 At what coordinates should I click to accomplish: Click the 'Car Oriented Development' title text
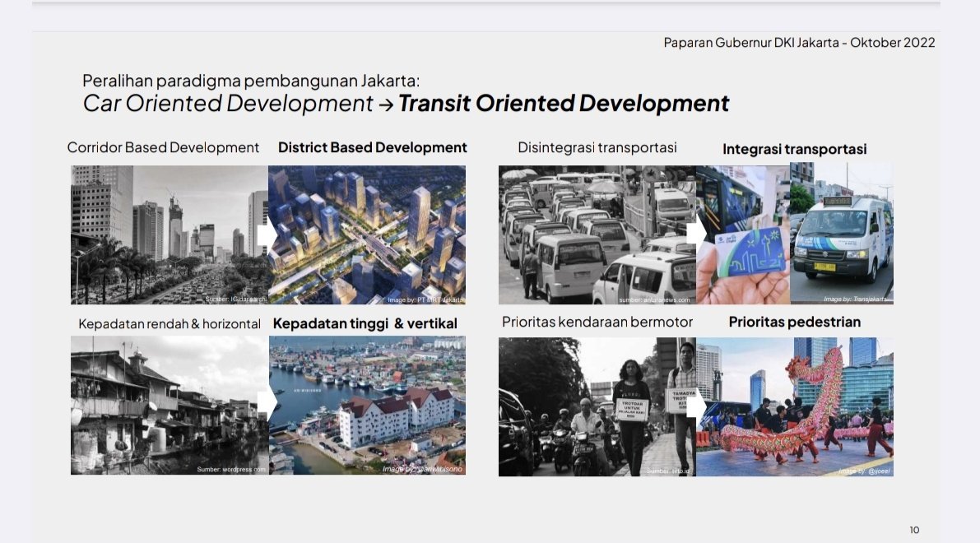pyautogui.click(x=227, y=104)
